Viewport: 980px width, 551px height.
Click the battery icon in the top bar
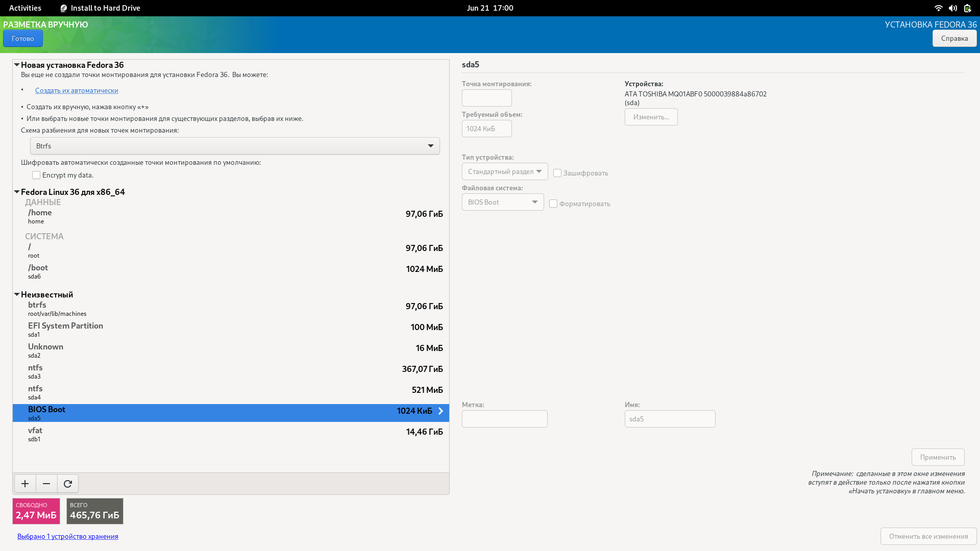(x=967, y=8)
